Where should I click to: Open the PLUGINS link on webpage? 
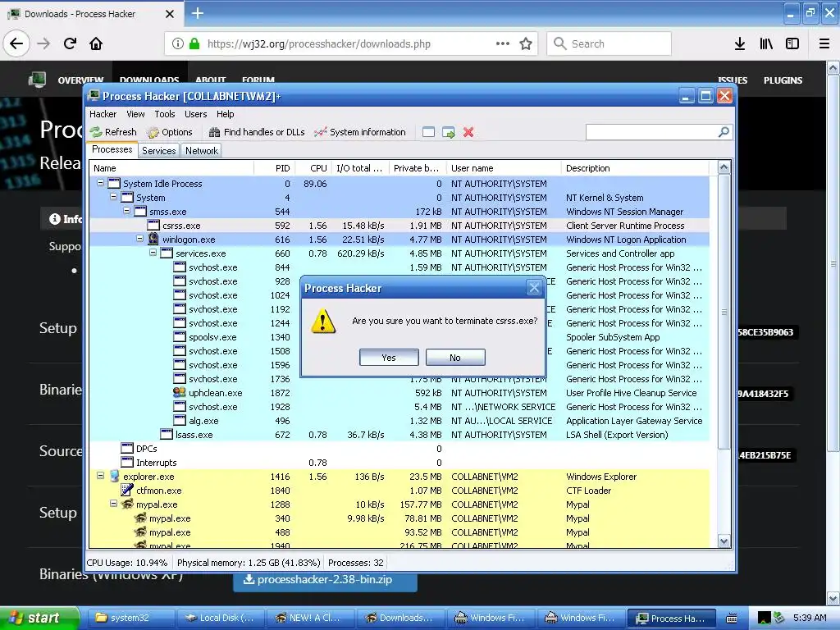point(783,80)
